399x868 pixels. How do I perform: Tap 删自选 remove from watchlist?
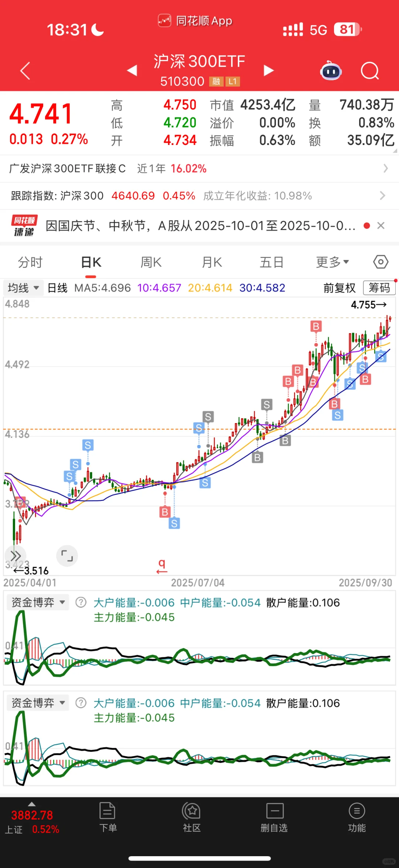coord(274,818)
